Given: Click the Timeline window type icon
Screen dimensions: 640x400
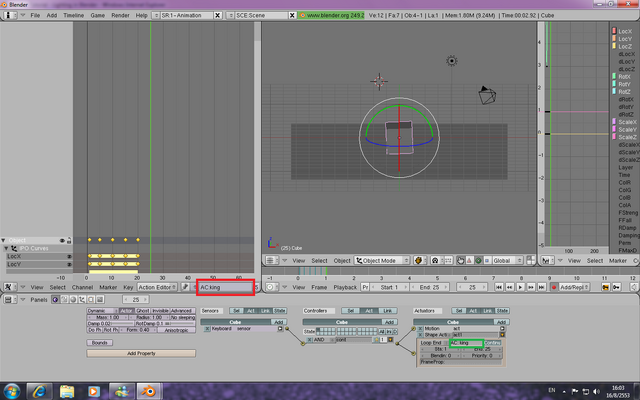Looking at the screenshot, I should (x=272, y=287).
